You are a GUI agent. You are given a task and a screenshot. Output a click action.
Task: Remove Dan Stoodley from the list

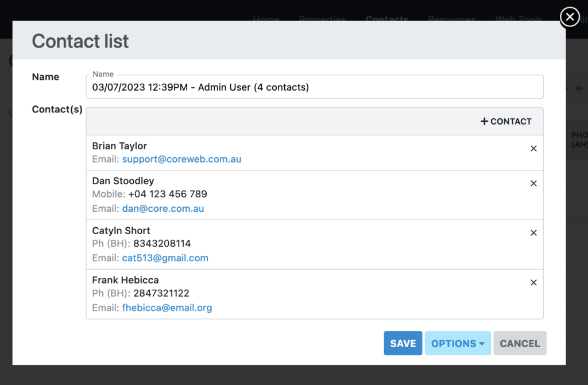click(533, 184)
